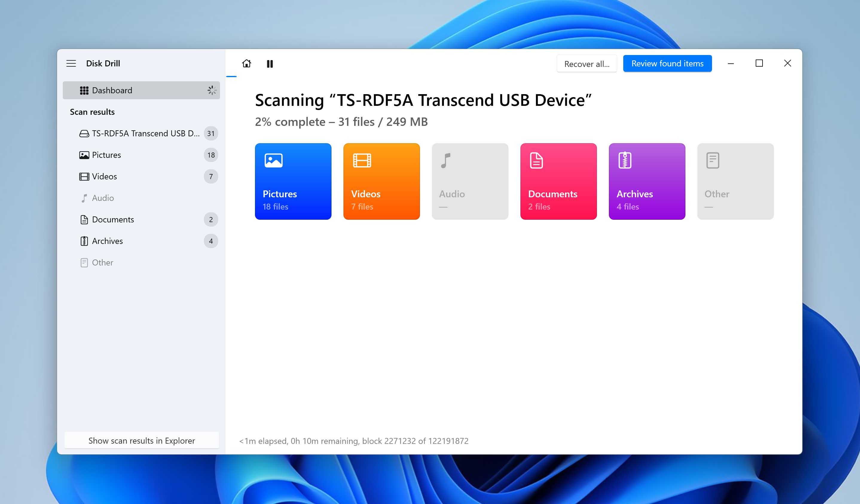Click the Disk Drill app title
860x504 pixels.
point(103,63)
